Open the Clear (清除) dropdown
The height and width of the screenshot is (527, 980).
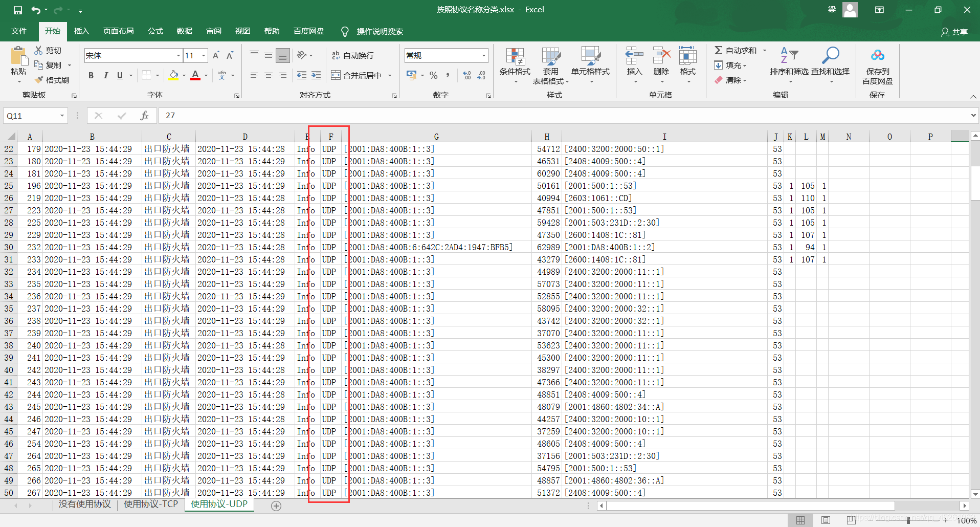730,80
